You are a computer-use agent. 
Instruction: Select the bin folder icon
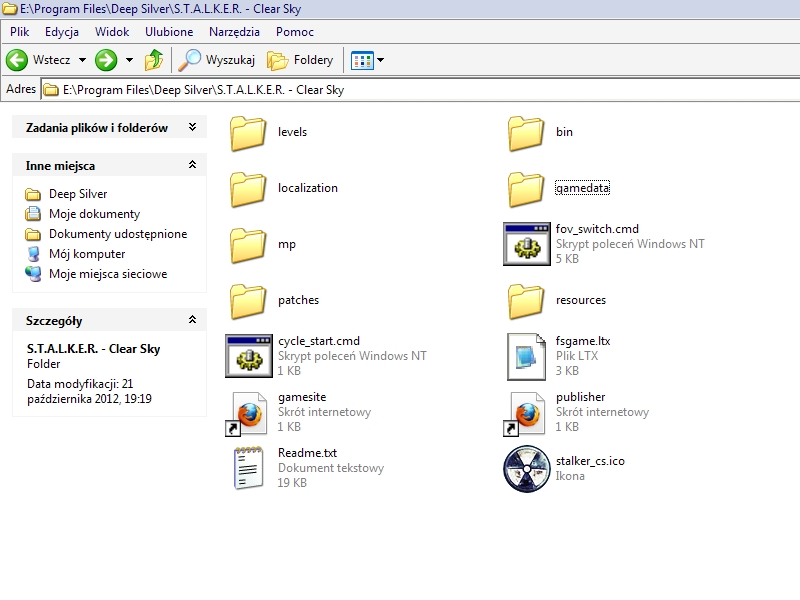526,133
